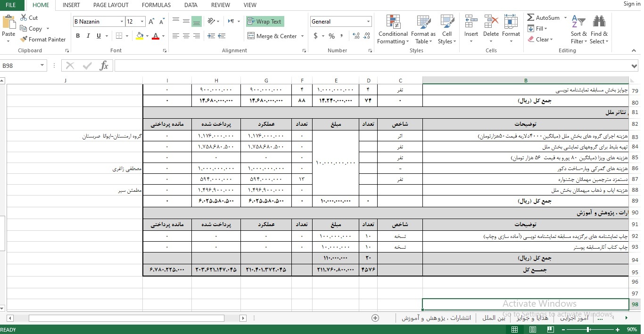
Task: Open the font size dropdown
Action: pos(142,22)
